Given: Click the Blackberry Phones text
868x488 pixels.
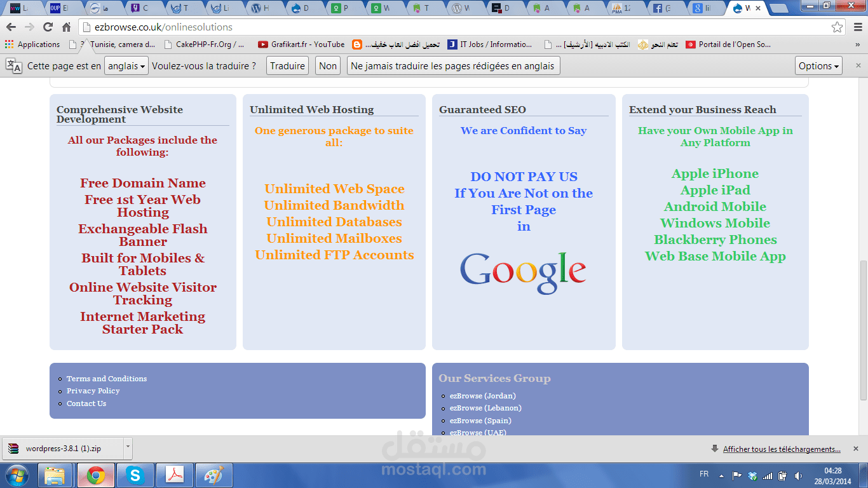Looking at the screenshot, I should coord(715,240).
